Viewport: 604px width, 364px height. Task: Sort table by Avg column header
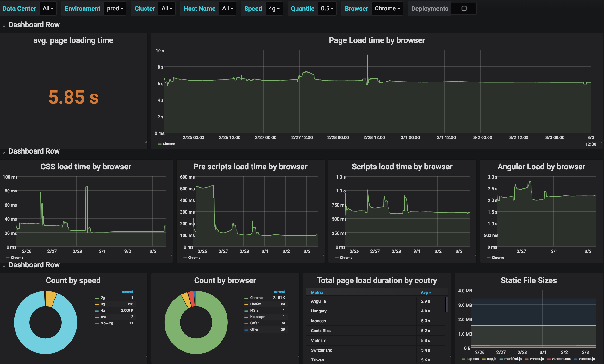pyautogui.click(x=426, y=293)
